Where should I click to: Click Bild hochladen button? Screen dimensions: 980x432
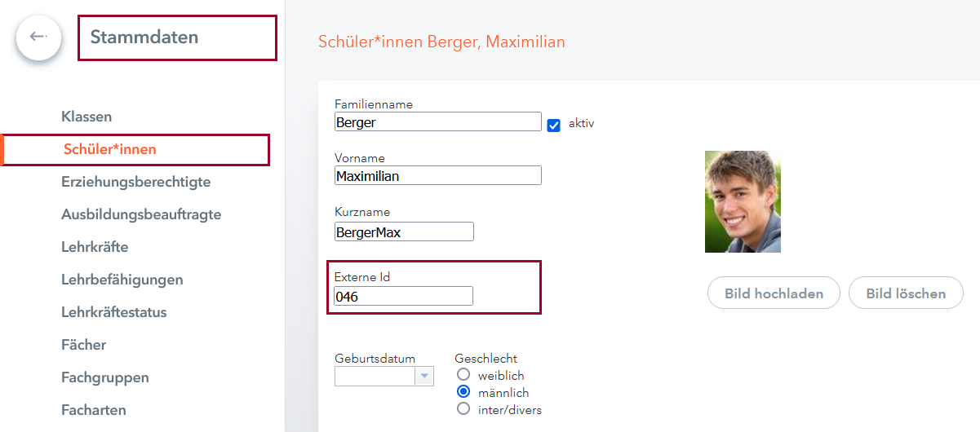(774, 293)
